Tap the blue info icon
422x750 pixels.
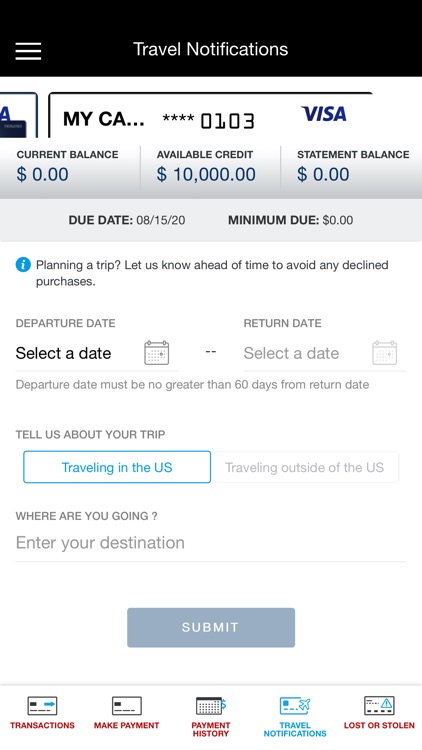point(23,265)
